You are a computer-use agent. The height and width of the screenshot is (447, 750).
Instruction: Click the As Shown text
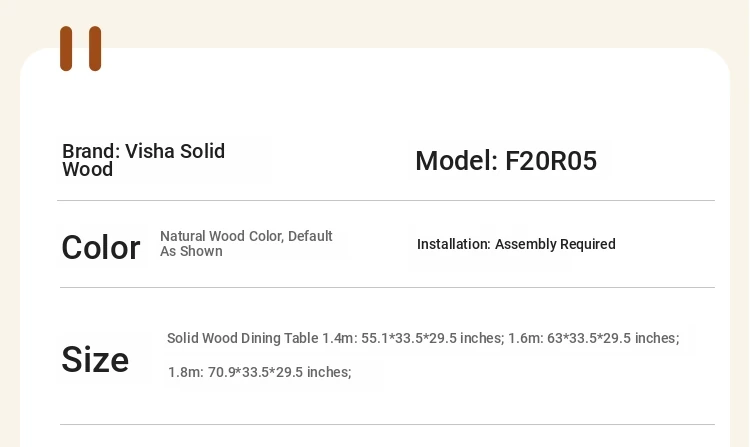(191, 251)
